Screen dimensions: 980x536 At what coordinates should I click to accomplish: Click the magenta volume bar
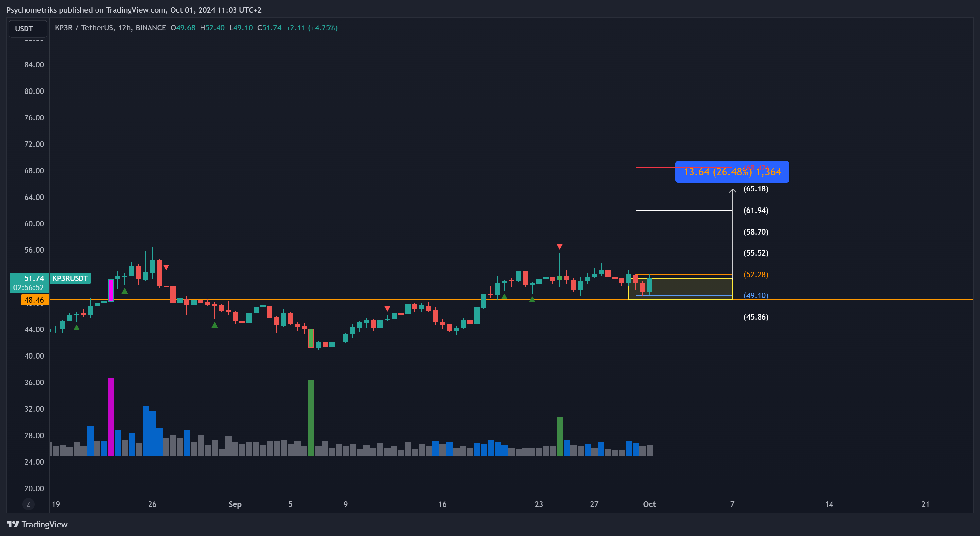pyautogui.click(x=111, y=417)
